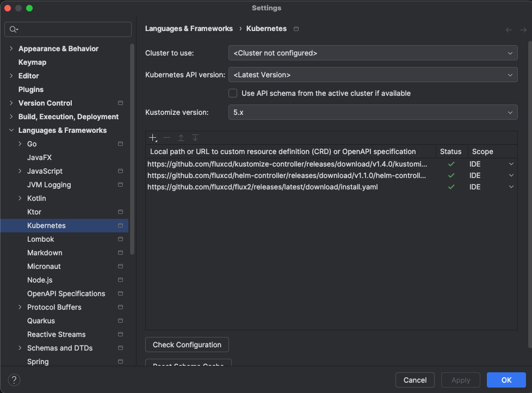Viewport: 532px width, 393px height.
Task: Open the Cluster to use dropdown
Action: pos(373,53)
